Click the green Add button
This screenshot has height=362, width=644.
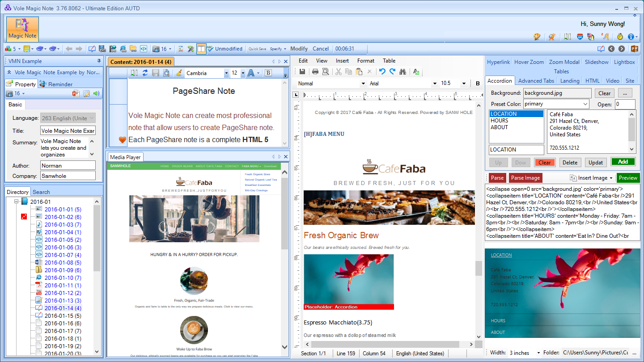[x=623, y=162]
